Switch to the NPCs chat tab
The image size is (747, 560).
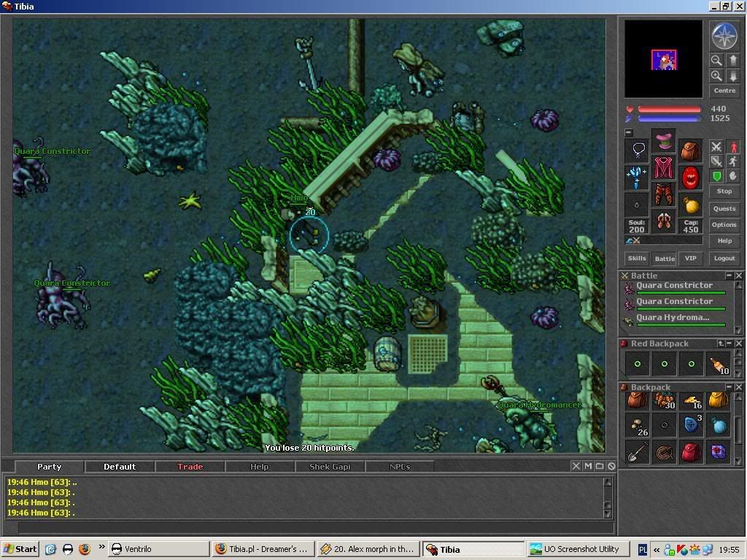[x=400, y=467]
